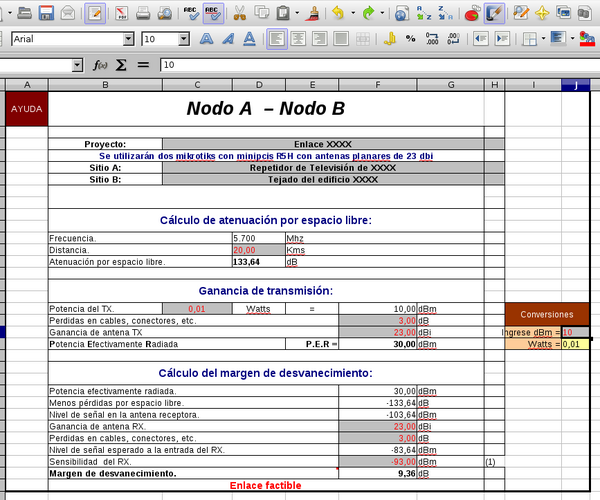Expand the font size dropdown arrow
The width and height of the screenshot is (600, 500).
click(184, 39)
